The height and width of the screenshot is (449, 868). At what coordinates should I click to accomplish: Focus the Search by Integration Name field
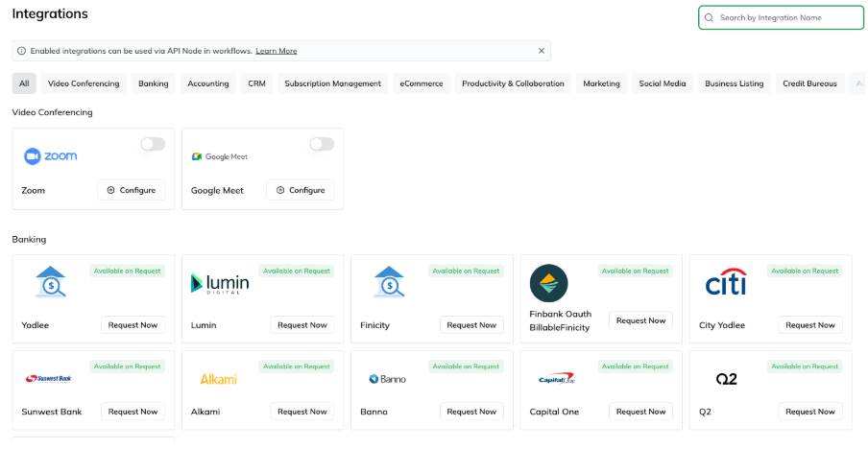point(781,17)
